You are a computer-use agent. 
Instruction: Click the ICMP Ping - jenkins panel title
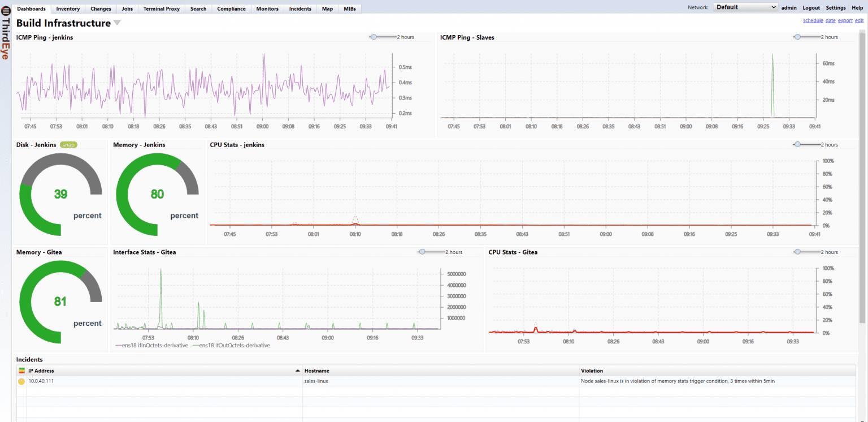click(45, 37)
